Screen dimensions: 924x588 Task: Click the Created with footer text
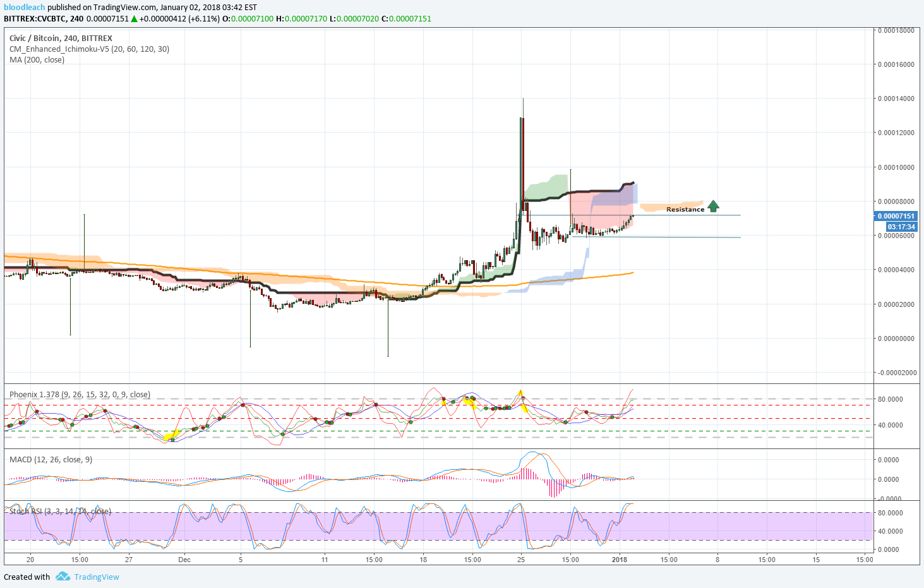(27, 577)
